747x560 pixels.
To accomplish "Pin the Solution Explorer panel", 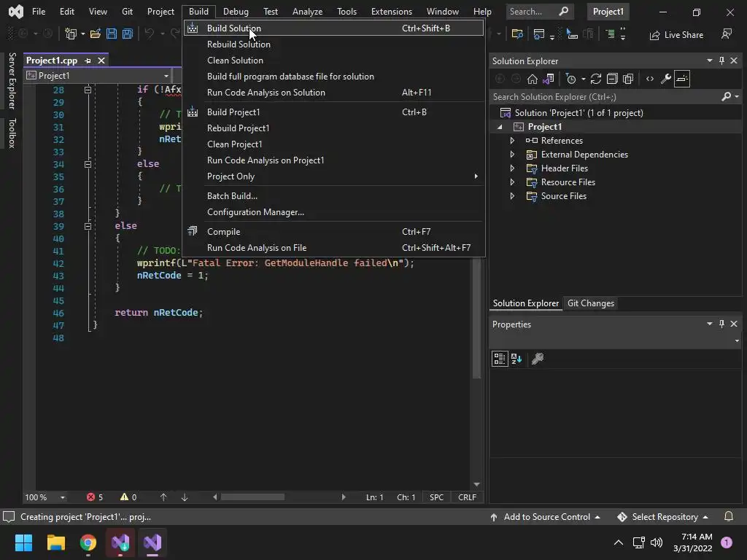I will pos(721,61).
